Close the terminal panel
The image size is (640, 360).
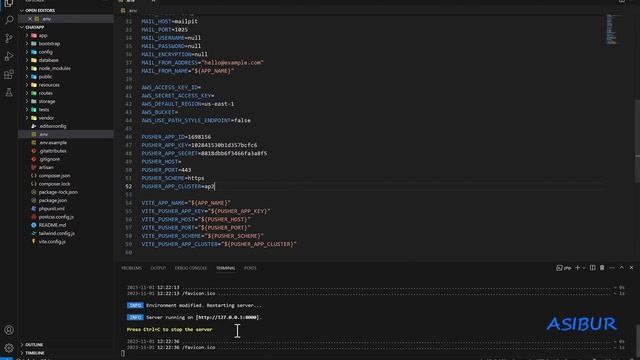(x=631, y=268)
